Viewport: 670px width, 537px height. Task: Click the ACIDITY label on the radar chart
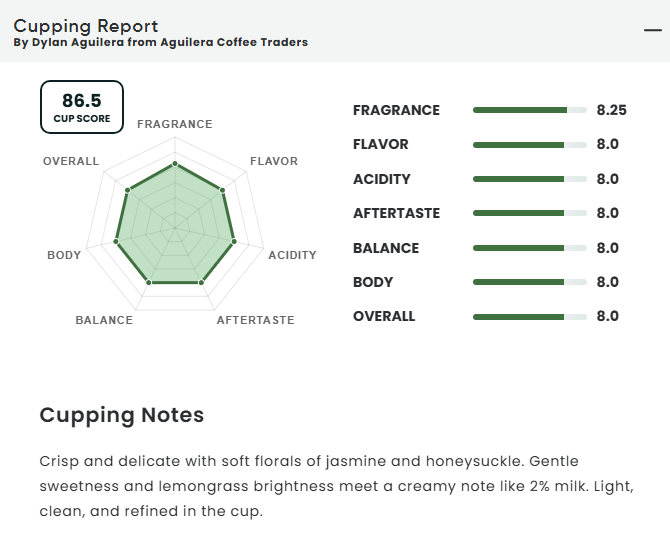(x=292, y=255)
